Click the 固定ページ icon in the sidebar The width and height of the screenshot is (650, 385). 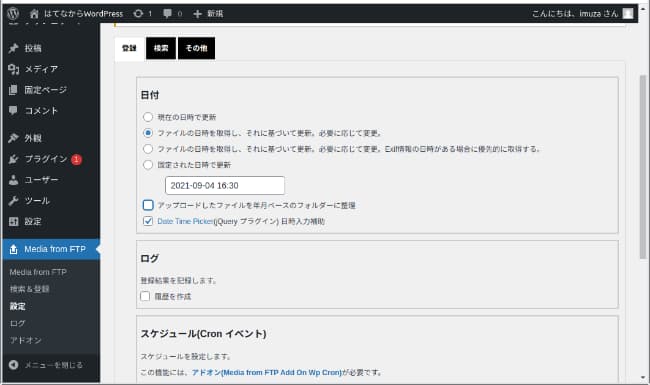(x=13, y=90)
